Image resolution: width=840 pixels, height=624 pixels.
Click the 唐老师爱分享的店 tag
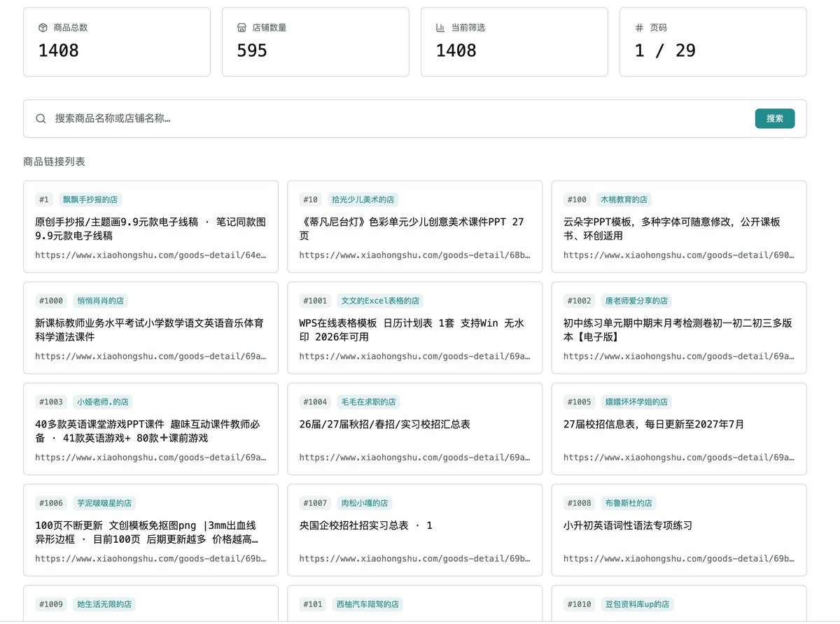(636, 301)
